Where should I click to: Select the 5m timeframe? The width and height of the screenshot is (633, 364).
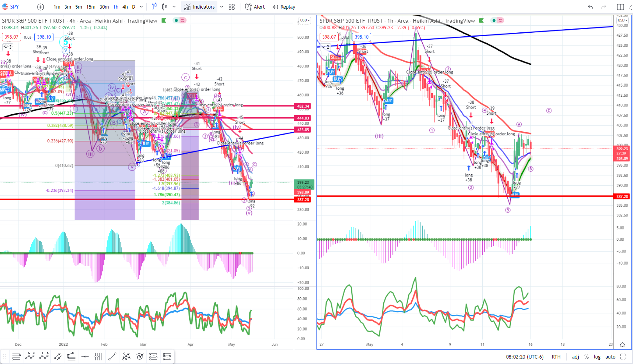point(79,7)
